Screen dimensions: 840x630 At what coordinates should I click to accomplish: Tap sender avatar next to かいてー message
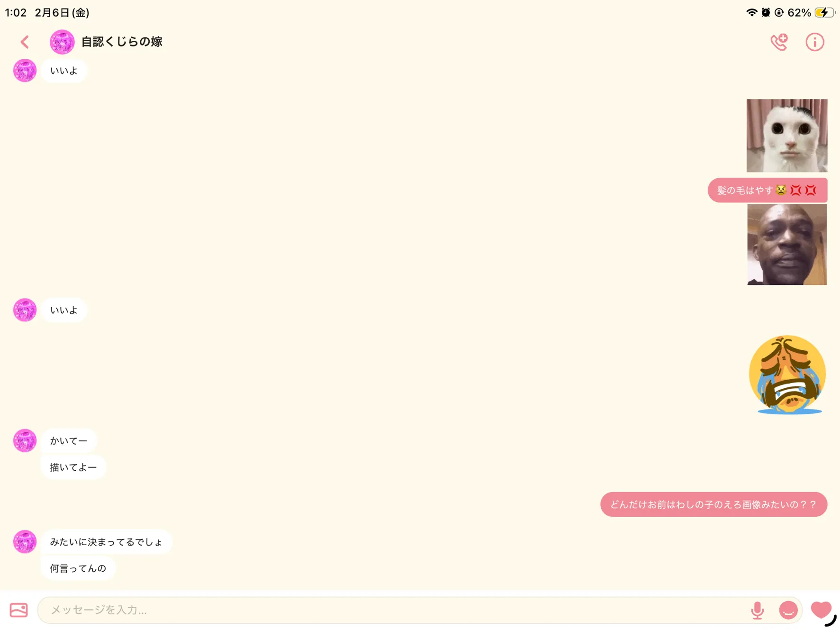pyautogui.click(x=25, y=441)
